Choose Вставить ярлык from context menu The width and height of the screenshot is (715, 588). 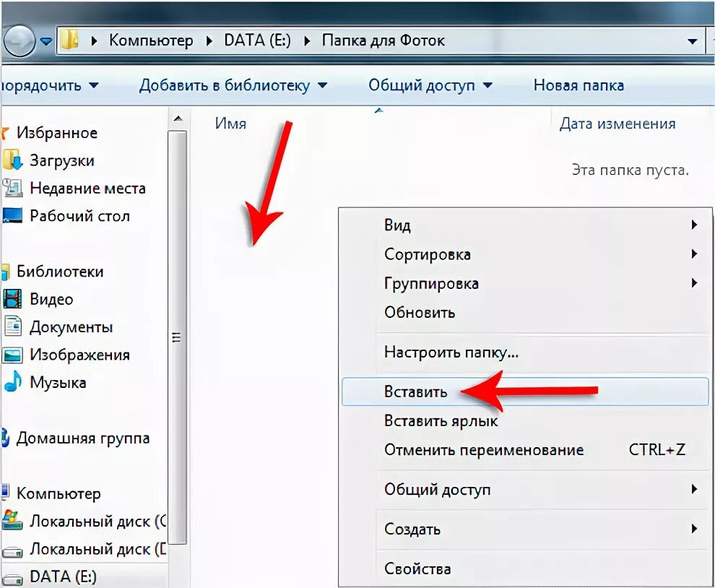(525, 420)
